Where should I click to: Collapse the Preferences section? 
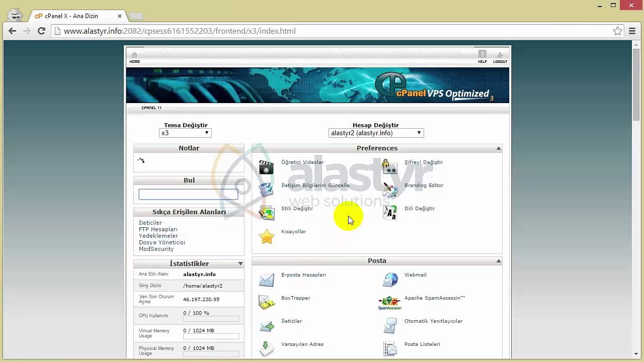(499, 148)
